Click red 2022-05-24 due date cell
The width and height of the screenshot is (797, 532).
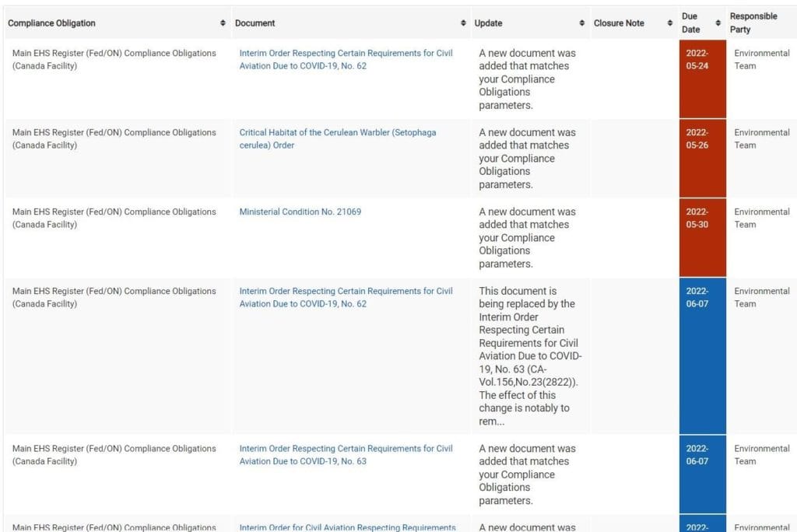click(x=702, y=78)
